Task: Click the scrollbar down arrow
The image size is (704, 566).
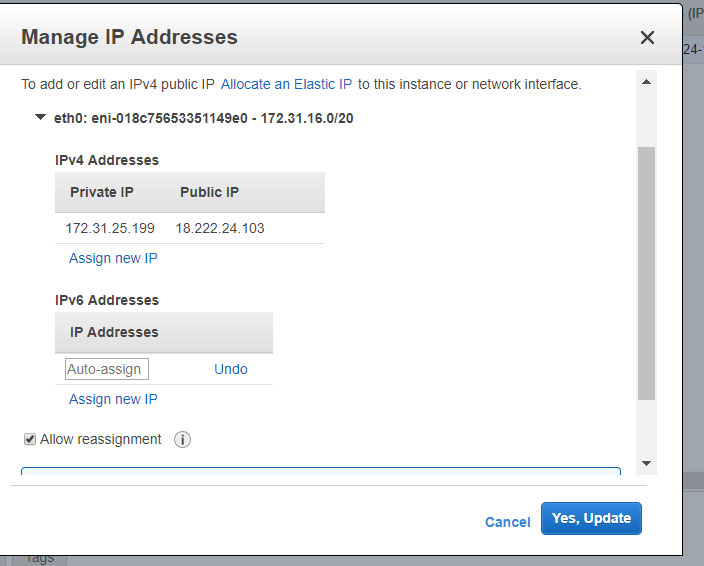Action: tap(647, 463)
